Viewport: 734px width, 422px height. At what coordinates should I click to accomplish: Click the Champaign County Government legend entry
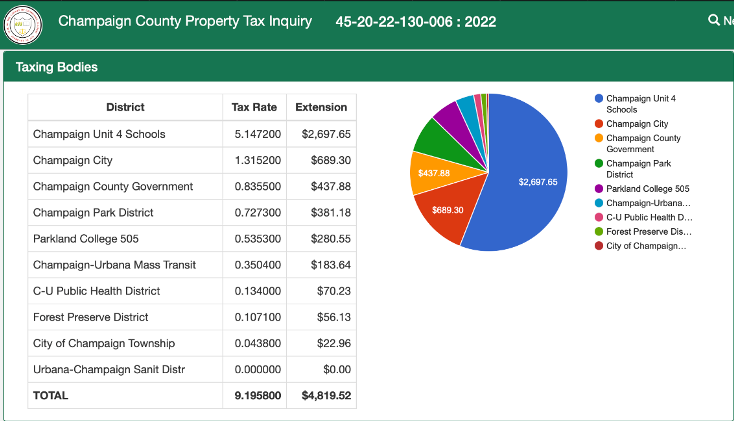coord(638,143)
